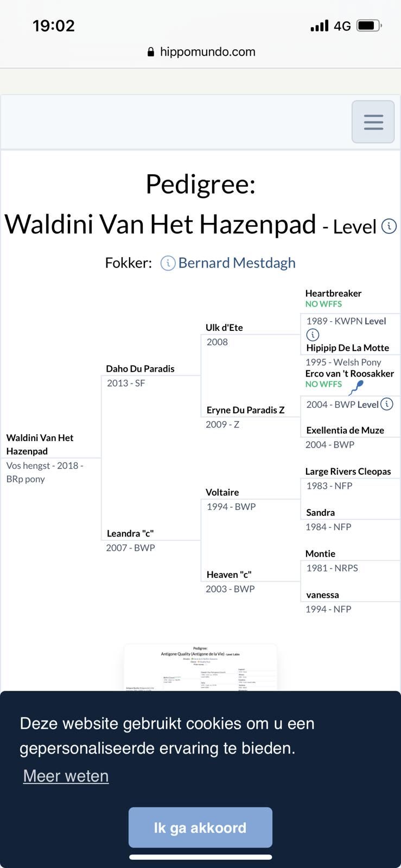Screen dimensions: 401x868
Task: Select Heaven "c" in the pedigree tree
Action: (x=229, y=575)
